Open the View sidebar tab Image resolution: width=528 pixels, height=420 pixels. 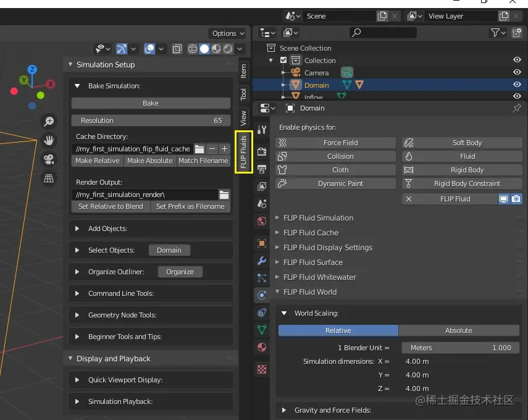coord(243,118)
